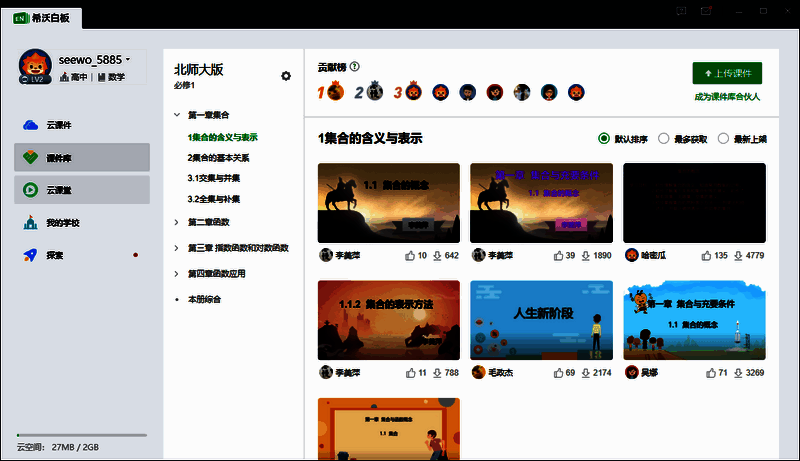Collapse the 第一章集合 chapter

click(177, 115)
